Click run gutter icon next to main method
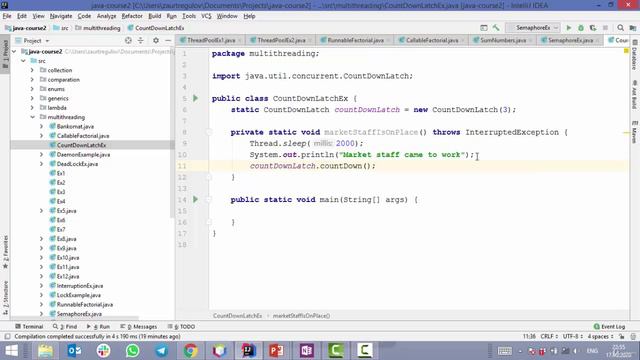The height and width of the screenshot is (360, 640). 196,199
